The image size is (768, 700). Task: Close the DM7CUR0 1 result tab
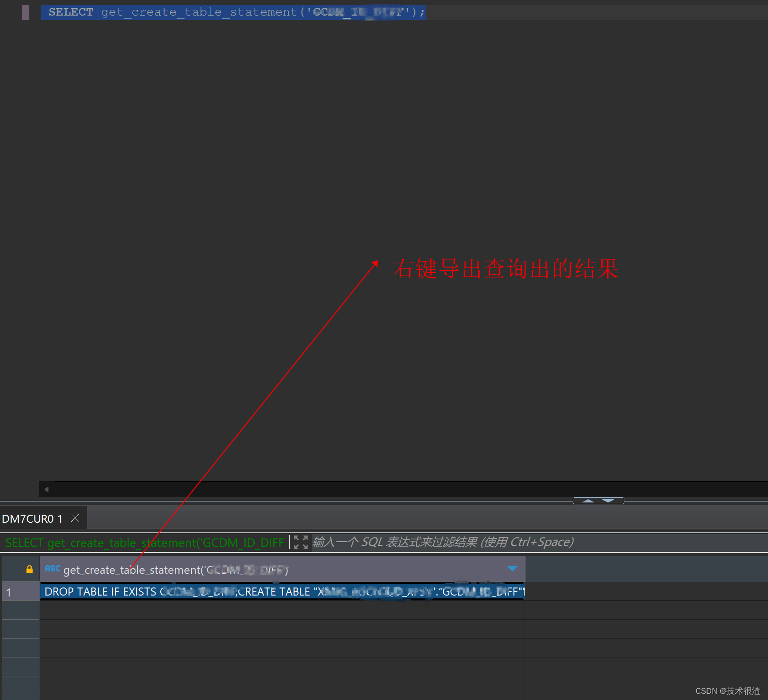point(75,519)
